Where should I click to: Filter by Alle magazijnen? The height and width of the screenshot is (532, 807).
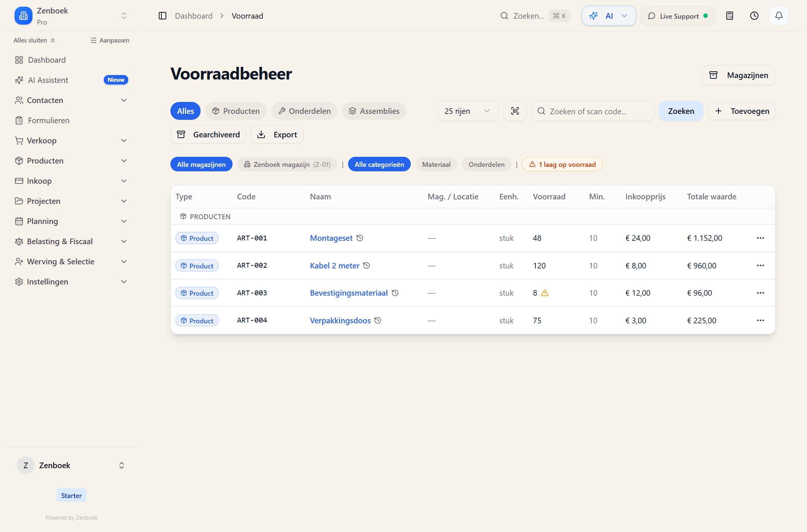(201, 164)
